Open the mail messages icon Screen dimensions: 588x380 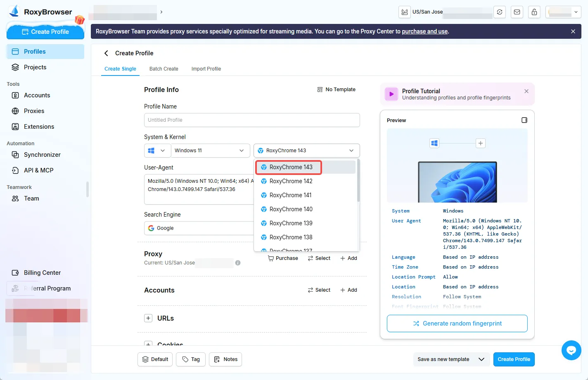pos(517,12)
